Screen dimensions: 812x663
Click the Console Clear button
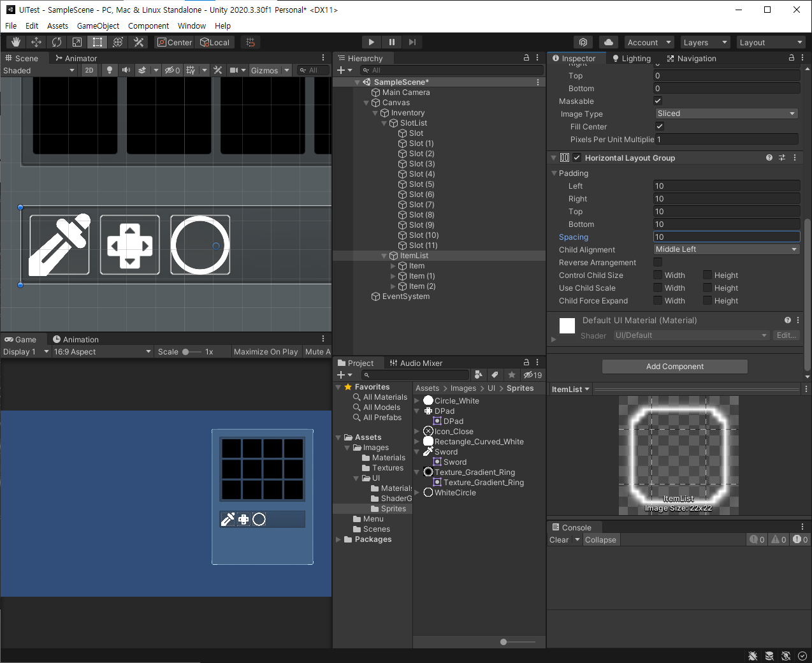click(x=559, y=539)
